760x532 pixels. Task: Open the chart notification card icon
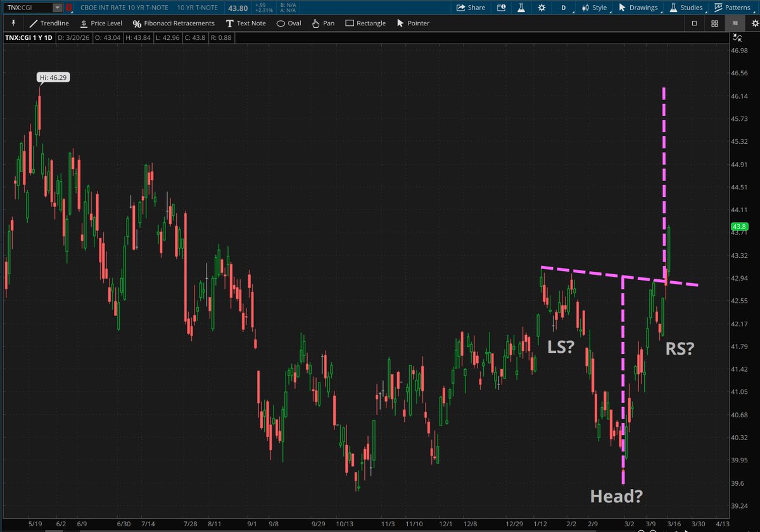tap(502, 8)
